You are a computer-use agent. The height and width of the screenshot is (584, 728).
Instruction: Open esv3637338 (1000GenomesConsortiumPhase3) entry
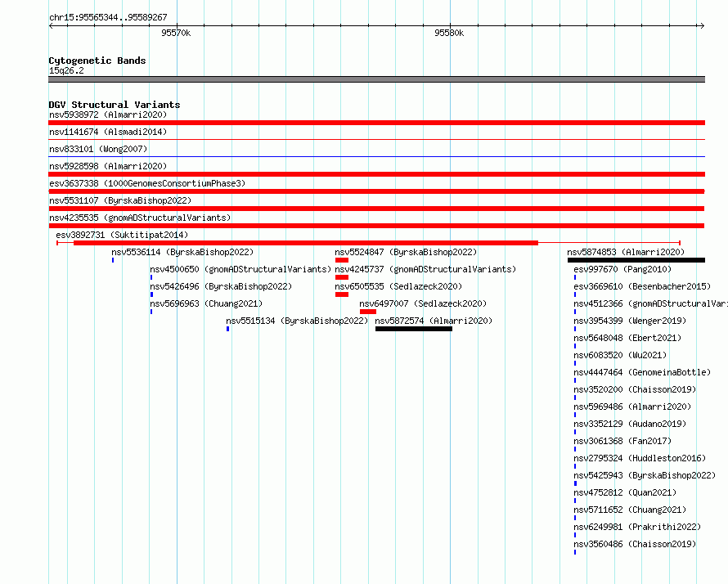point(147,183)
